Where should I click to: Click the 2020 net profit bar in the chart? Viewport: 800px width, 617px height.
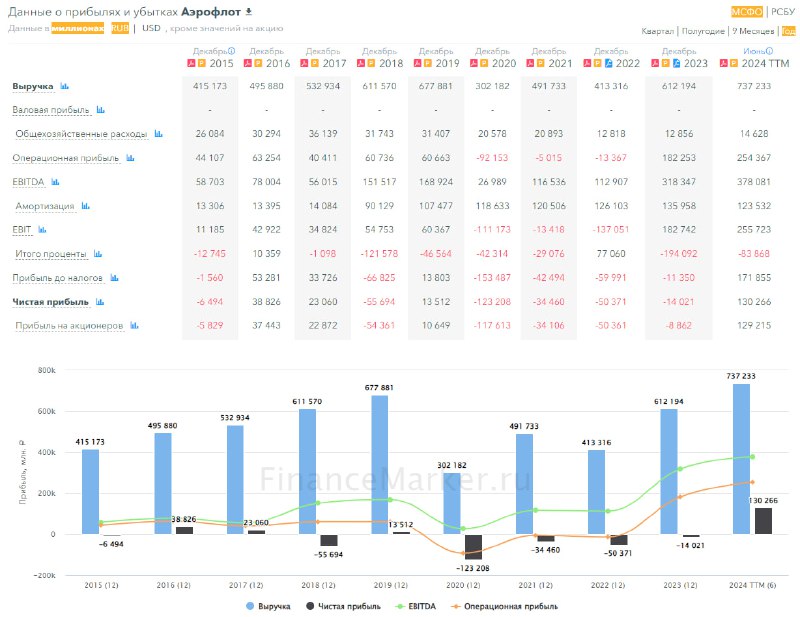(473, 547)
